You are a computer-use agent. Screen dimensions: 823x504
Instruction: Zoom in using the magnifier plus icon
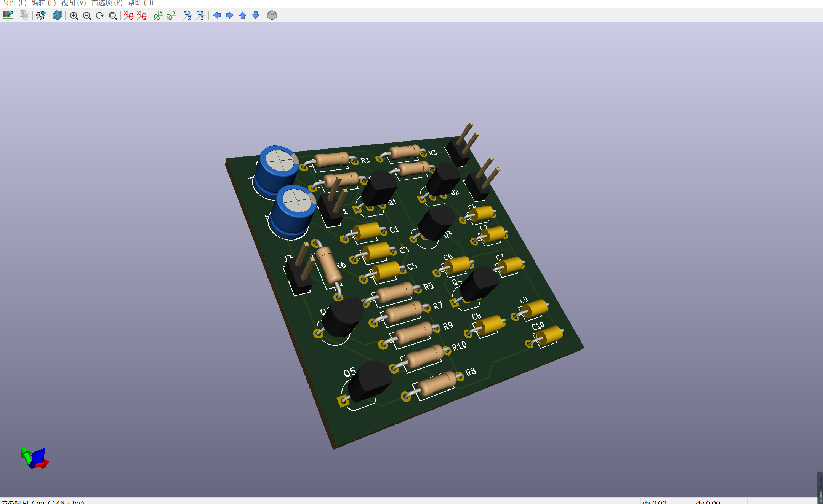(x=74, y=15)
